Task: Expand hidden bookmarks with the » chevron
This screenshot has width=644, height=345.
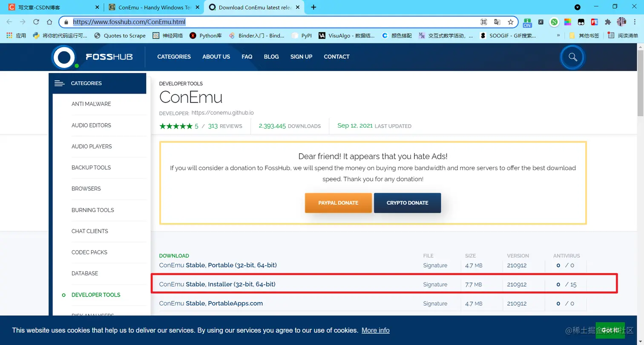Action: (558, 36)
